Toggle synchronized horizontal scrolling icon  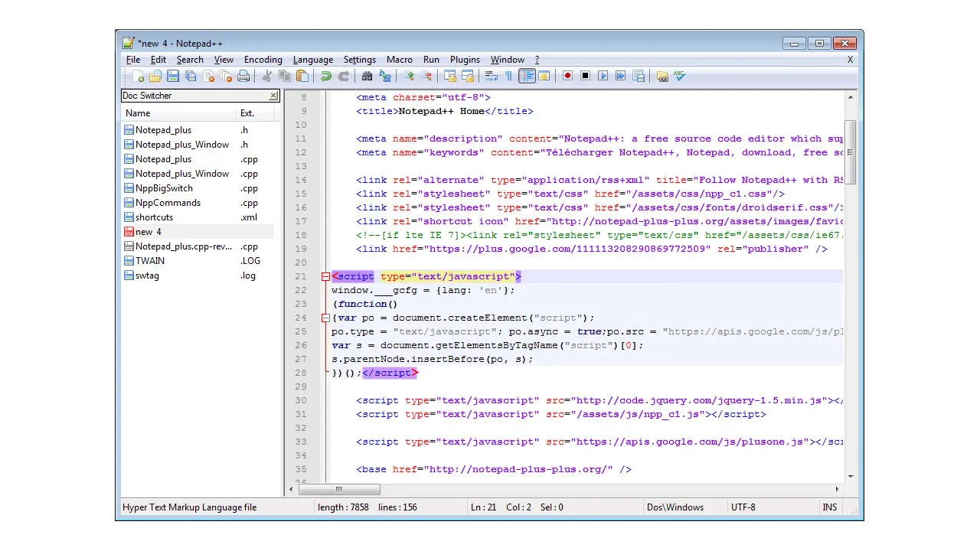468,76
